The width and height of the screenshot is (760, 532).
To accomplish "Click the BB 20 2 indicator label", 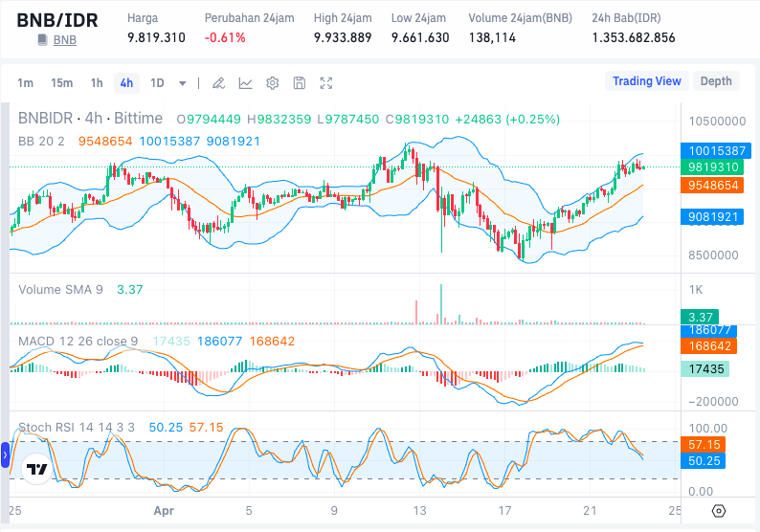I will [x=41, y=142].
